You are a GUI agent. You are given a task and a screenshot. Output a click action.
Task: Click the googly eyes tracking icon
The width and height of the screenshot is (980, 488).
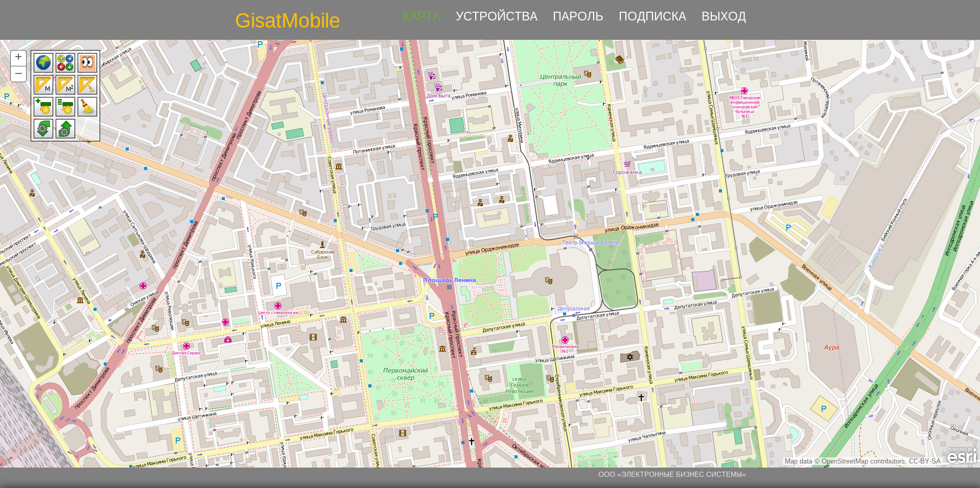87,63
